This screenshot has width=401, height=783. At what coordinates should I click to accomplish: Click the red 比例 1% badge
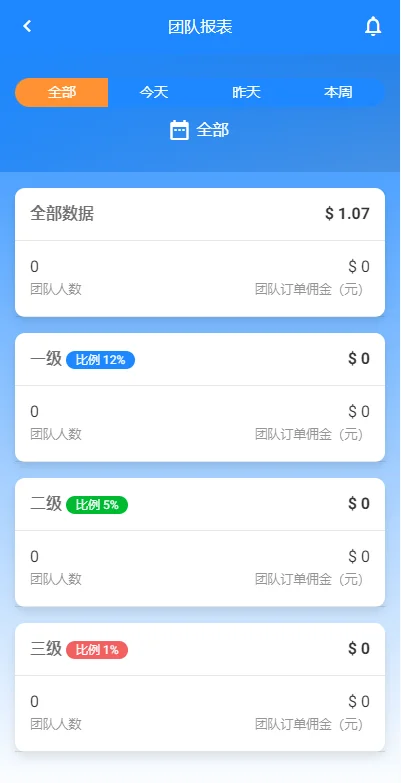tap(97, 650)
